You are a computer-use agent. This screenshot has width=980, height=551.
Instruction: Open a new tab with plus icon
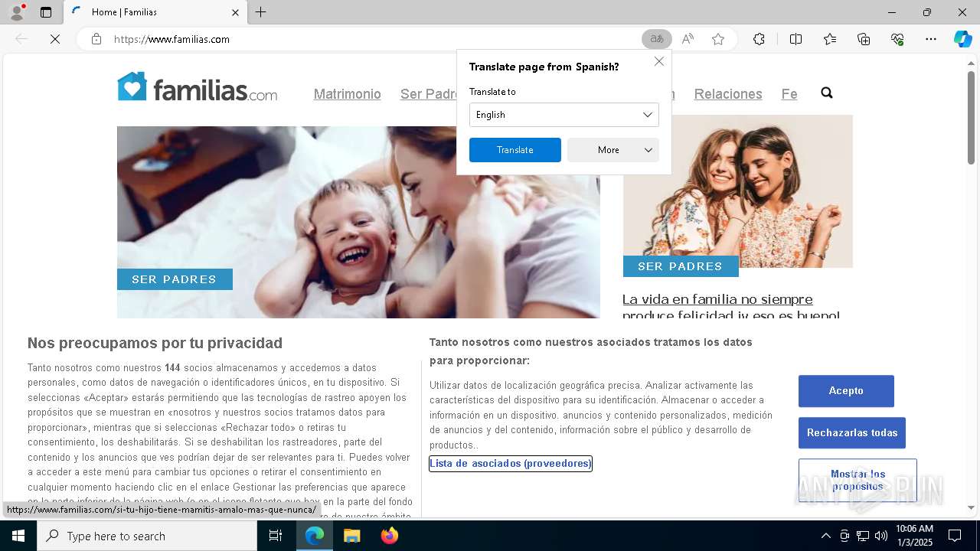[x=261, y=12]
